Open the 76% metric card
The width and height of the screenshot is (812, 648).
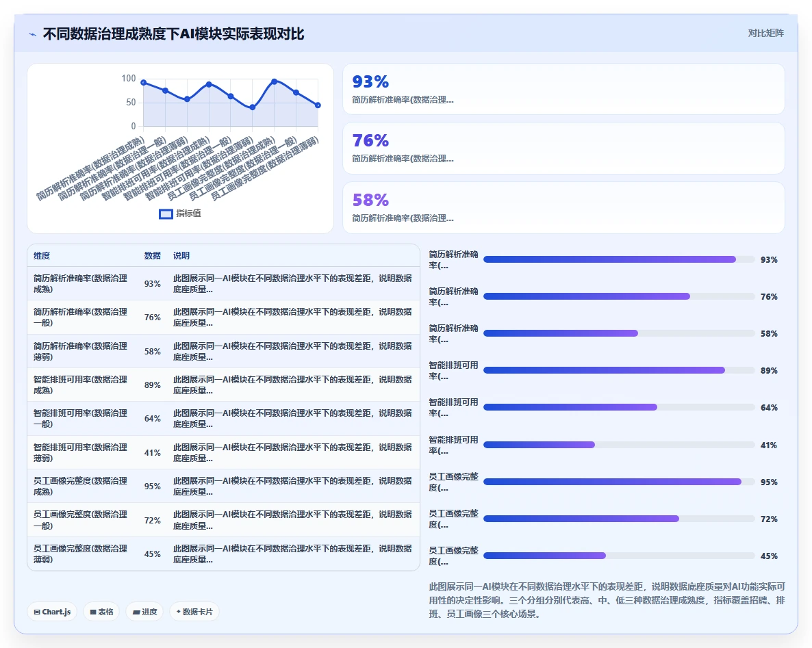[x=563, y=148]
